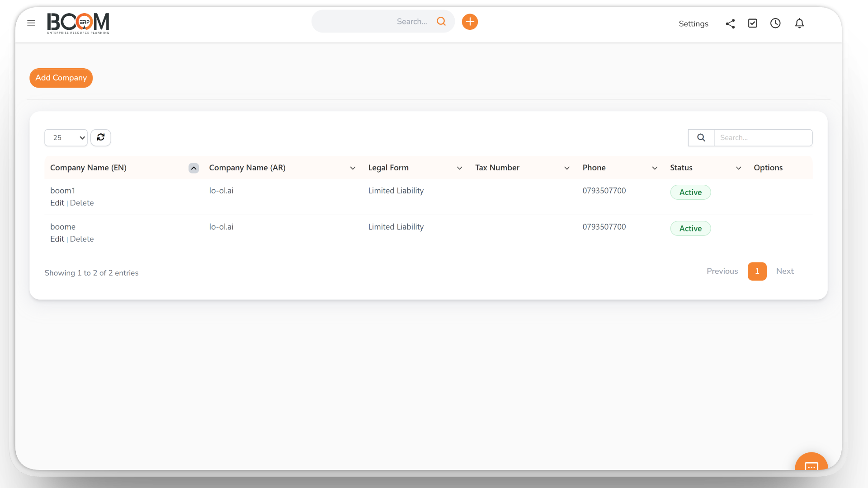
Task: Click lo-ol.ai in boom1 row
Action: pyautogui.click(x=221, y=191)
